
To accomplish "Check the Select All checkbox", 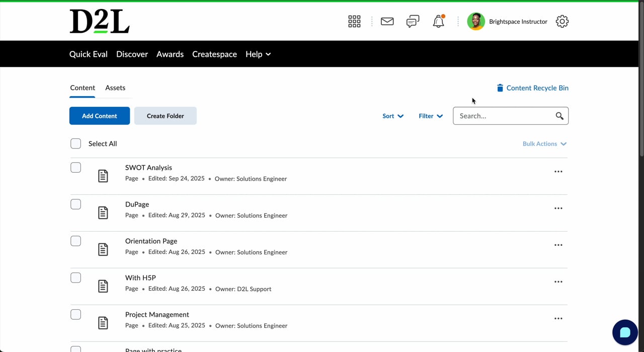I will pos(76,144).
